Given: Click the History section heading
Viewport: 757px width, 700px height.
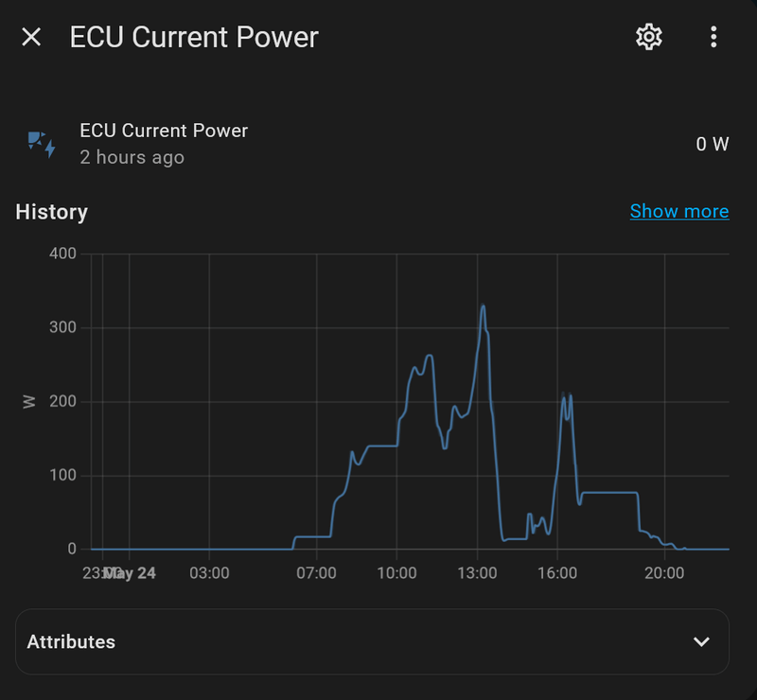Looking at the screenshot, I should click(x=51, y=212).
